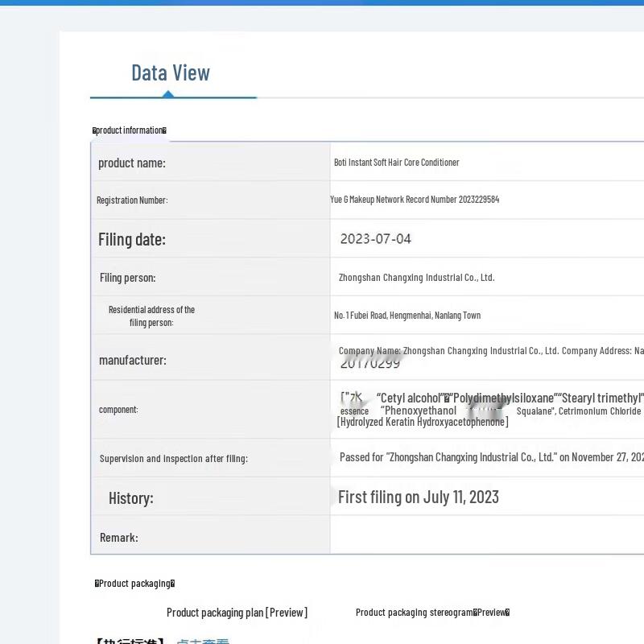This screenshot has height=644, width=644.
Task: Click the Phenoxyethanol ingredient in component row
Action: [x=418, y=411]
